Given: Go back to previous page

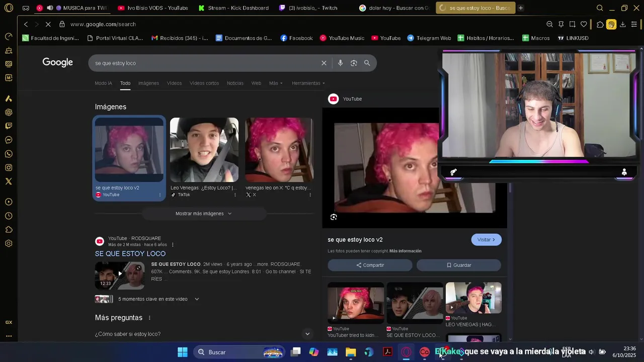Looking at the screenshot, I should 26,24.
